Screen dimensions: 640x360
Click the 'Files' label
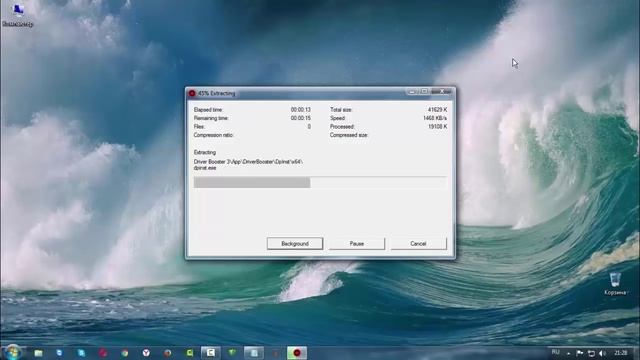point(199,127)
